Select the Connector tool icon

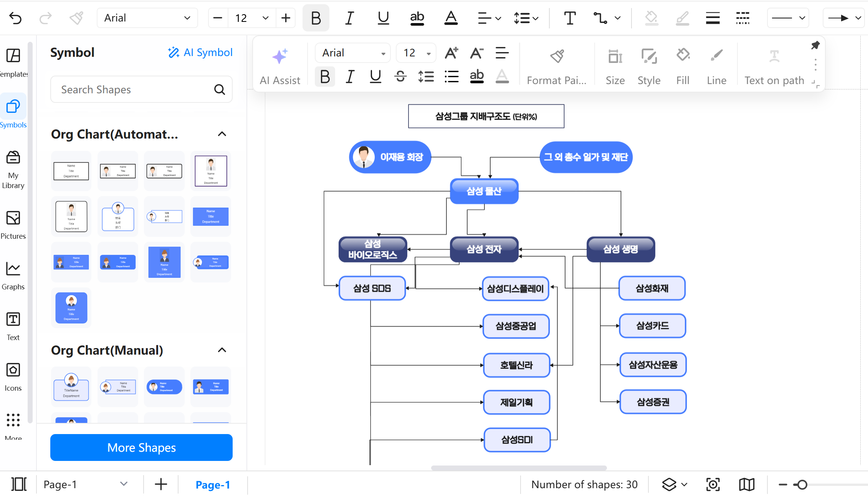600,18
